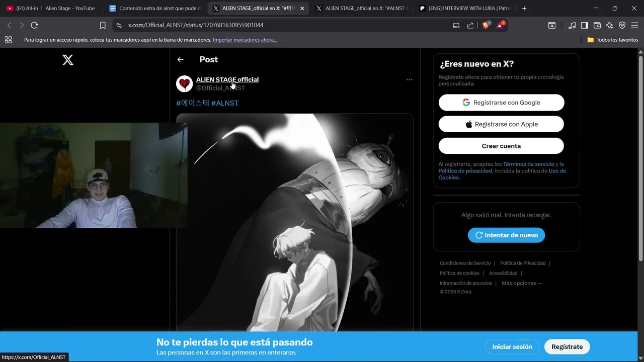Click the webcam overlay video

pyautogui.click(x=94, y=175)
